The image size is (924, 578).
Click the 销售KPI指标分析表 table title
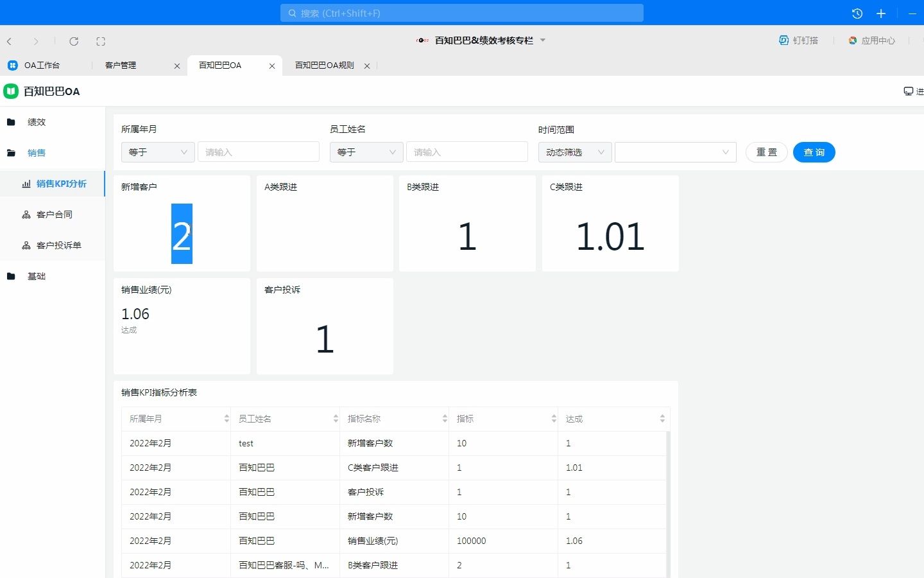[x=159, y=392]
